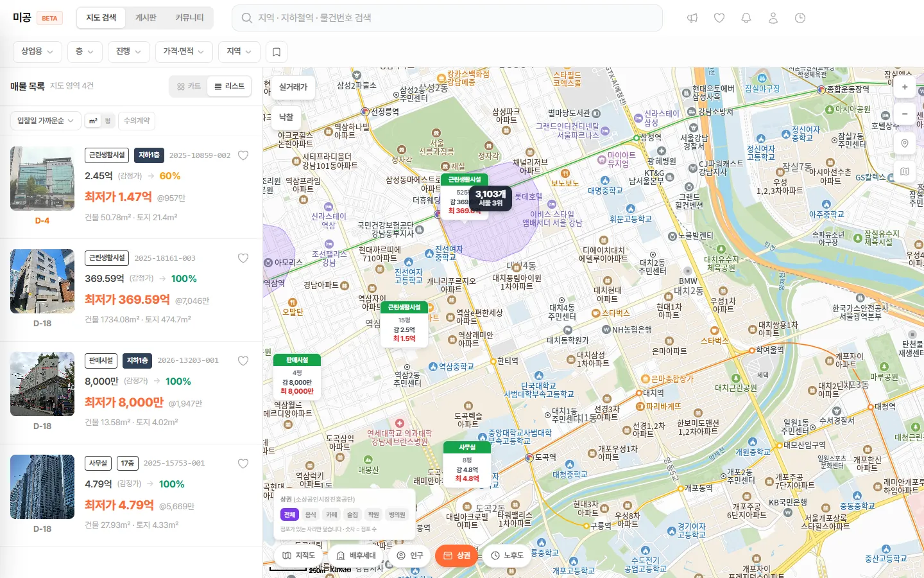The width and height of the screenshot is (924, 578).
Task: Click 근린생활시설 marker near 삼성동메스트로
Action: click(x=465, y=197)
